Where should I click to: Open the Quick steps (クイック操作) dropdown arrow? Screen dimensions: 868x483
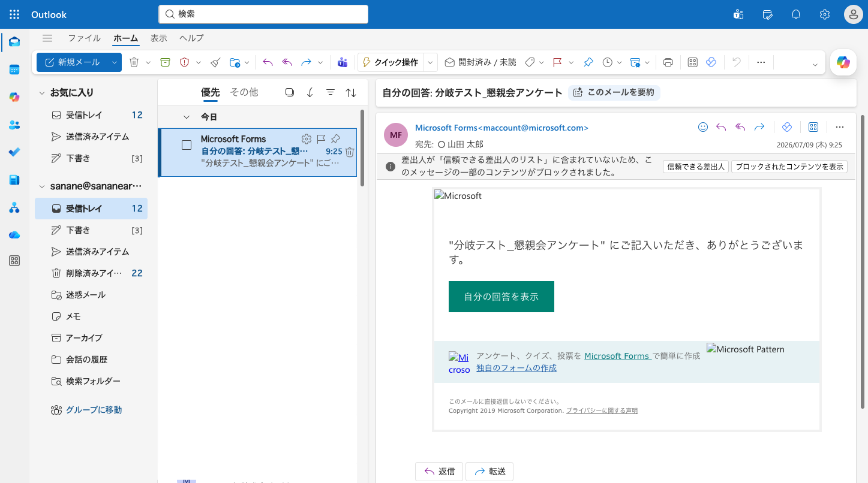pos(430,62)
